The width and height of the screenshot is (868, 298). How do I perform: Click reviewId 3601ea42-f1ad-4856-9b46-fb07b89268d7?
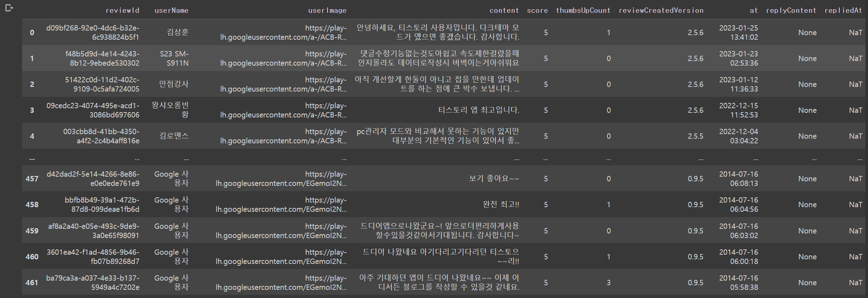click(93, 256)
